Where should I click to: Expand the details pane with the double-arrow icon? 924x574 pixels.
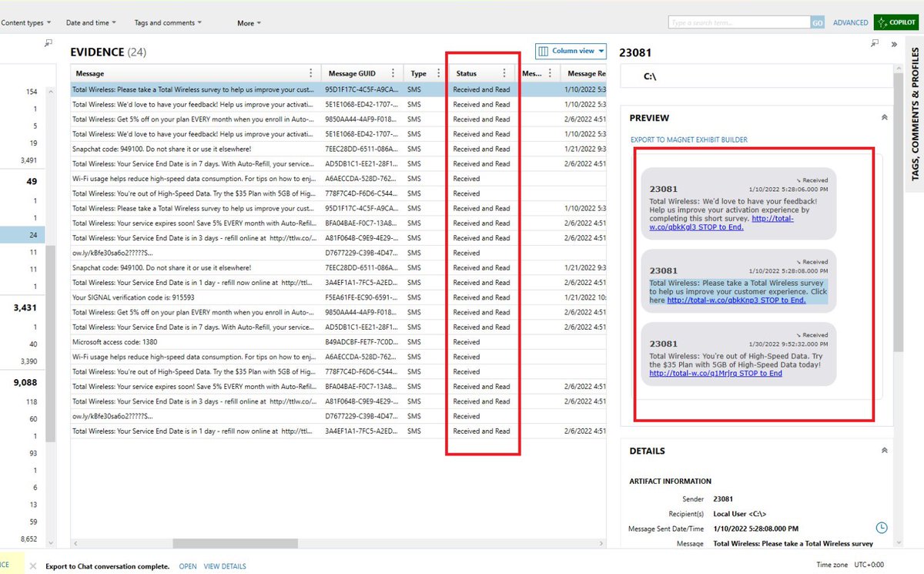pyautogui.click(x=894, y=44)
